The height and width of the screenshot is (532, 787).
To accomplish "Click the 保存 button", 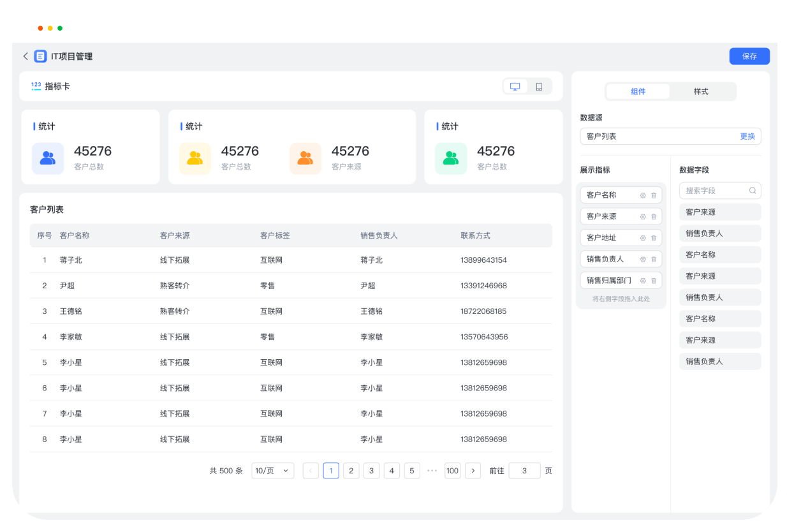I will [x=749, y=56].
